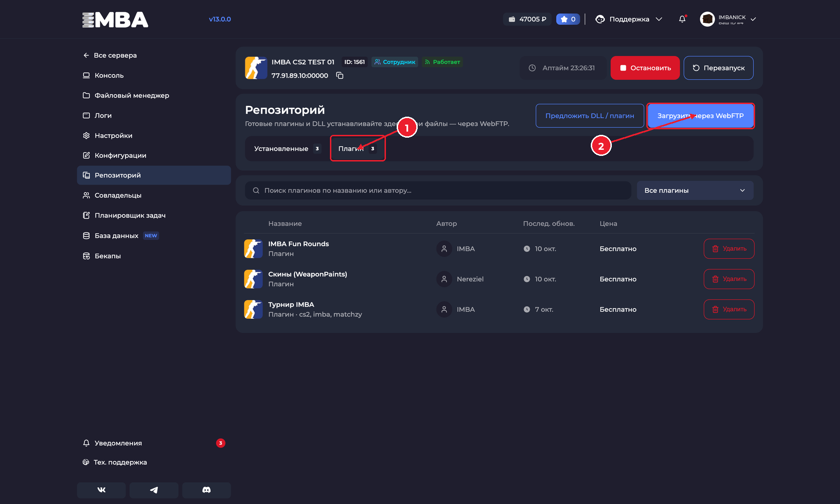Open Логи in sidebar
Viewport: 840px width, 504px height.
154,115
